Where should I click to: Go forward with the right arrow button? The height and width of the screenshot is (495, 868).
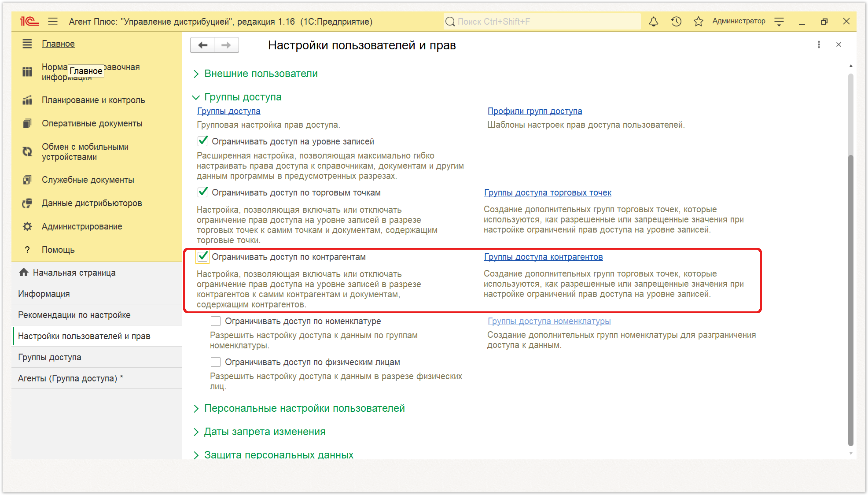[226, 45]
